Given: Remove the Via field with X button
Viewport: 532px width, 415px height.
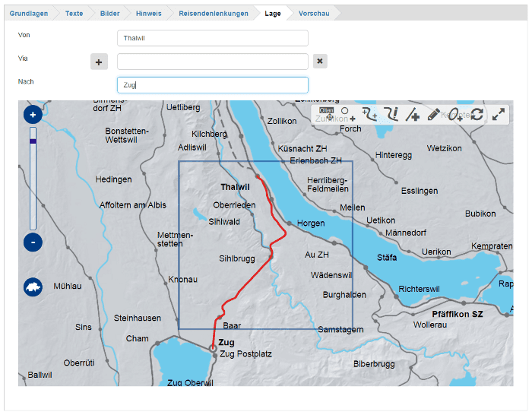Looking at the screenshot, I should (320, 62).
